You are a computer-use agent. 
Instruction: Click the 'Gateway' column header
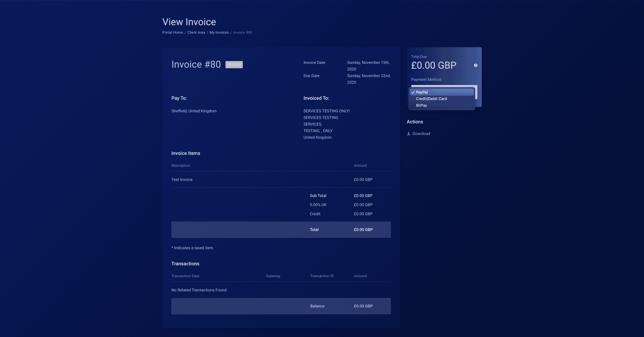pyautogui.click(x=273, y=276)
